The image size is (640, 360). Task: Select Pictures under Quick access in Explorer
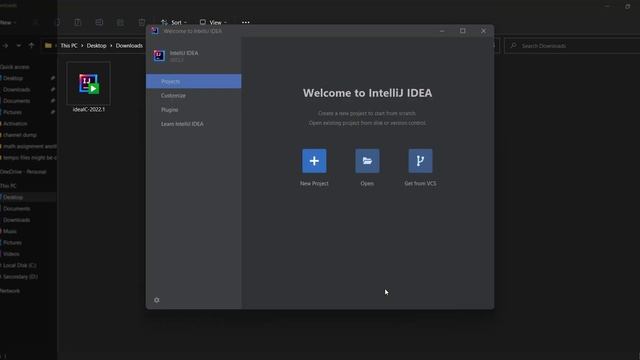[12, 112]
